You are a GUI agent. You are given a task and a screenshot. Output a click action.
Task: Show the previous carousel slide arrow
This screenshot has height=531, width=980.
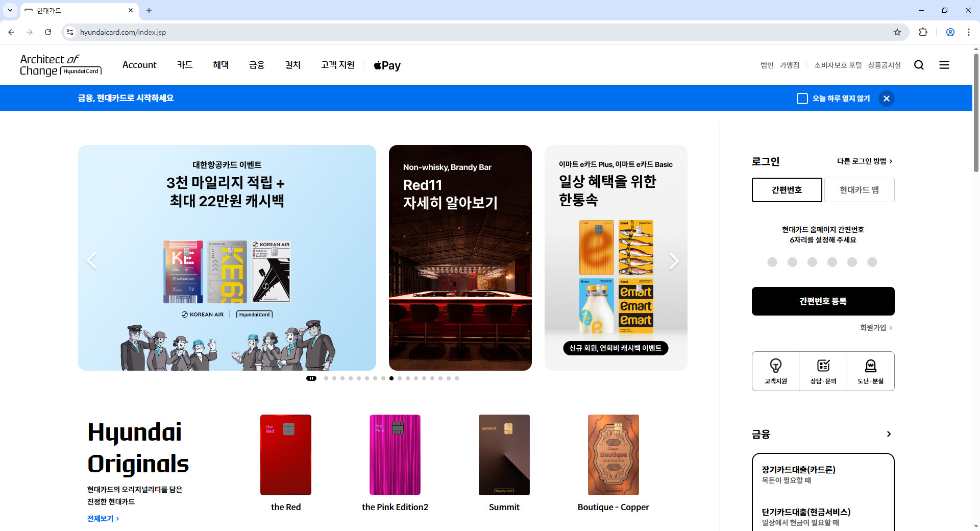(92, 260)
